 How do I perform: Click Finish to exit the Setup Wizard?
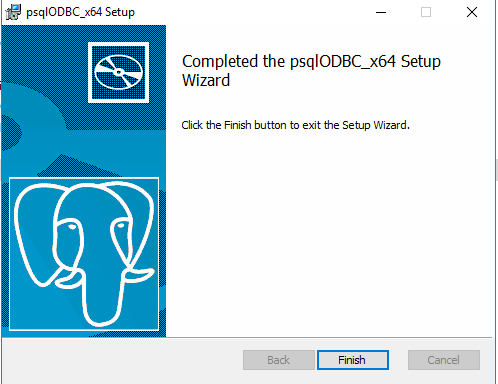pos(353,360)
